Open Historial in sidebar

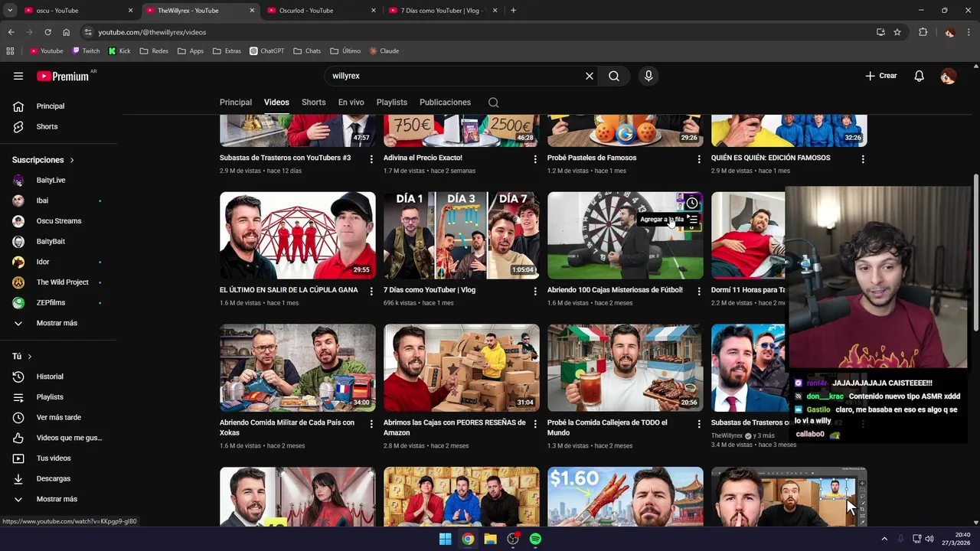(x=58, y=377)
